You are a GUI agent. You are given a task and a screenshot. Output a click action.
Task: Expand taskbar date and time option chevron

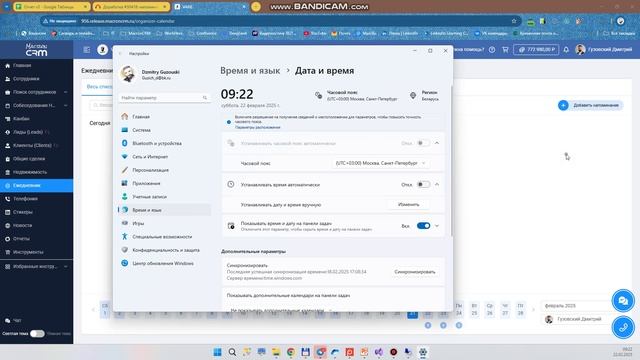pyautogui.click(x=437, y=226)
